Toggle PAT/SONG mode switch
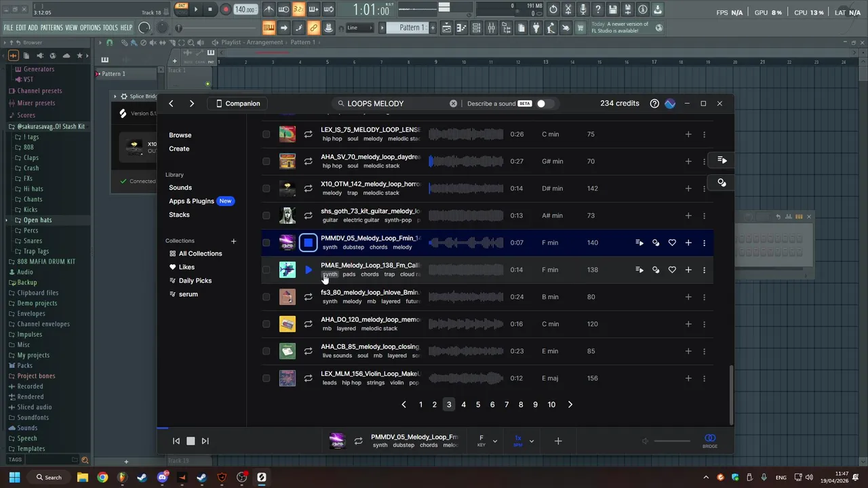Viewport: 868px width, 488px height. tap(181, 9)
